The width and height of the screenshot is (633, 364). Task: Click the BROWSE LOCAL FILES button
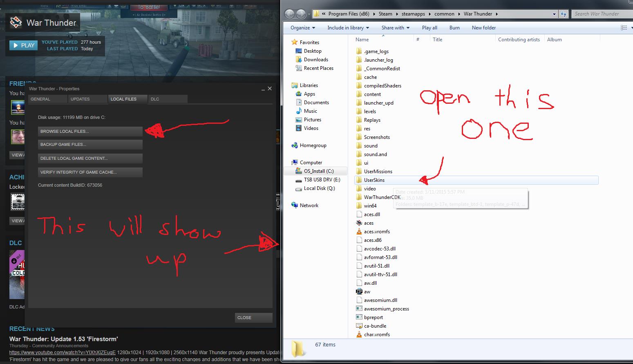point(90,131)
